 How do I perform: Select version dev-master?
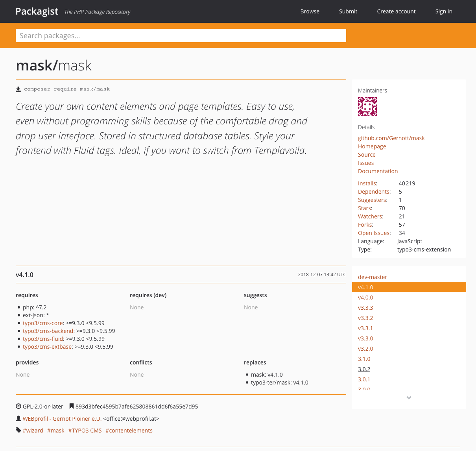click(x=373, y=277)
